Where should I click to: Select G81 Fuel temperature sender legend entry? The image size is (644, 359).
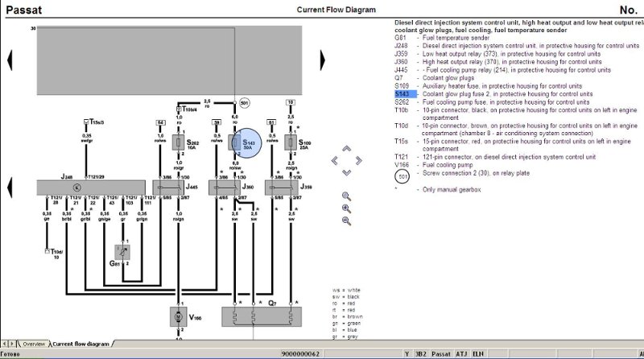442,38
